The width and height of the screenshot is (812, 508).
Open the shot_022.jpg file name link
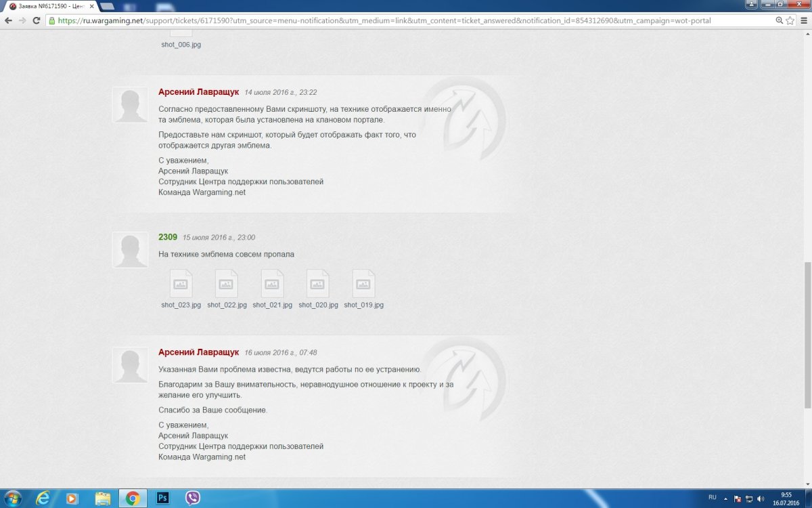pos(227,305)
